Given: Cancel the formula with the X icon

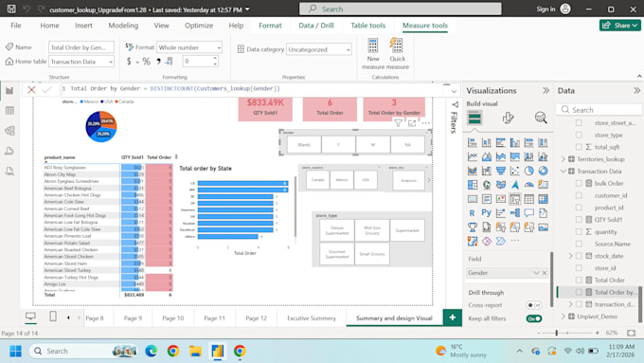Looking at the screenshot, I should (x=31, y=90).
